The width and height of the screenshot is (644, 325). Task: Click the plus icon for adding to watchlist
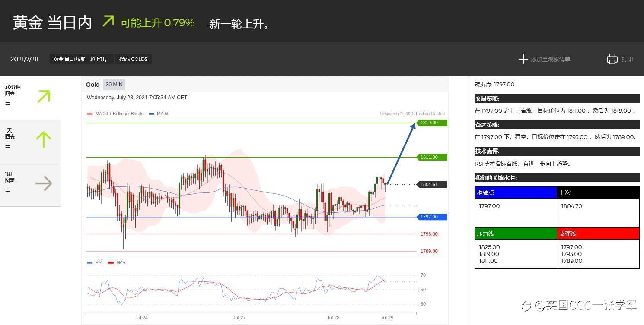pos(523,59)
